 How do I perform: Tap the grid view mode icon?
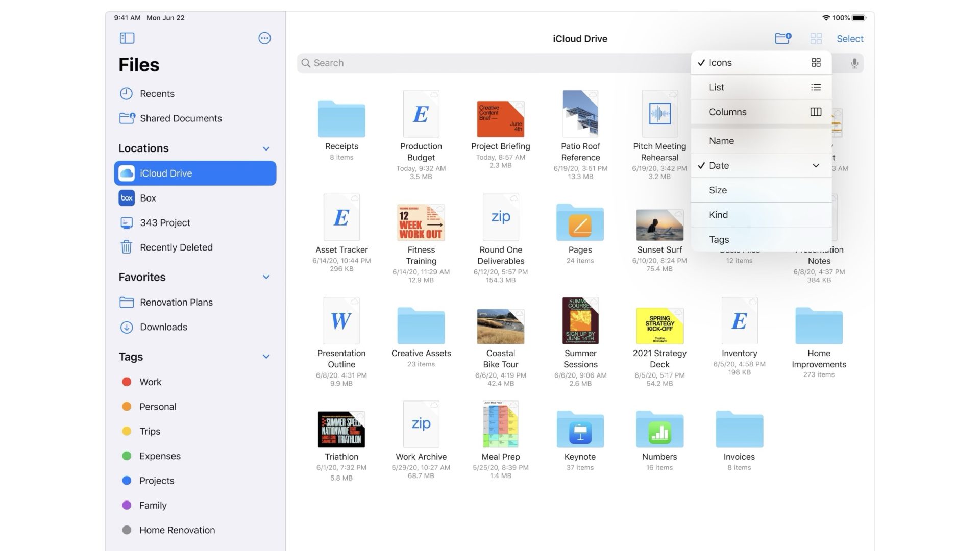(816, 39)
